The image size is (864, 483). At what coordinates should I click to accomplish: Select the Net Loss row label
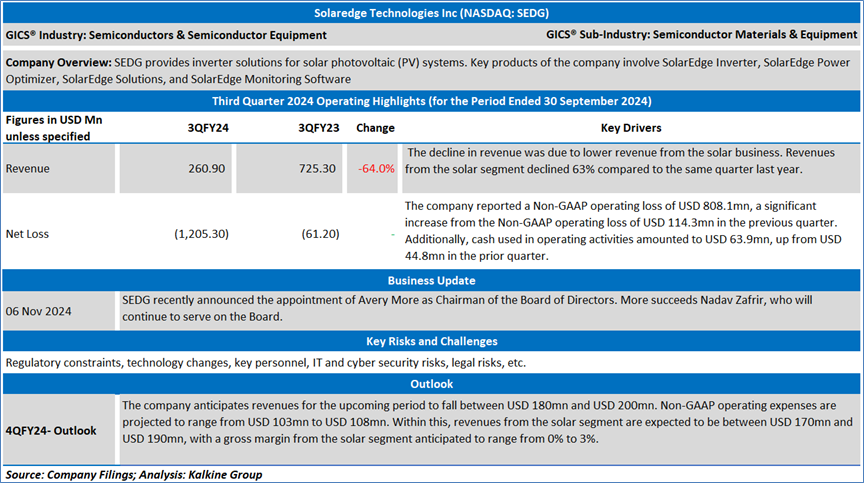[x=27, y=234]
